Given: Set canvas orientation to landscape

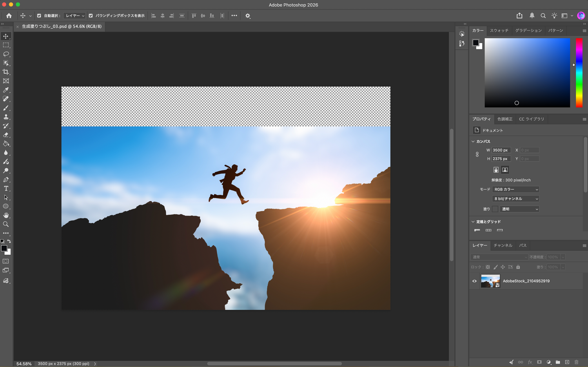Looking at the screenshot, I should click(x=505, y=170).
